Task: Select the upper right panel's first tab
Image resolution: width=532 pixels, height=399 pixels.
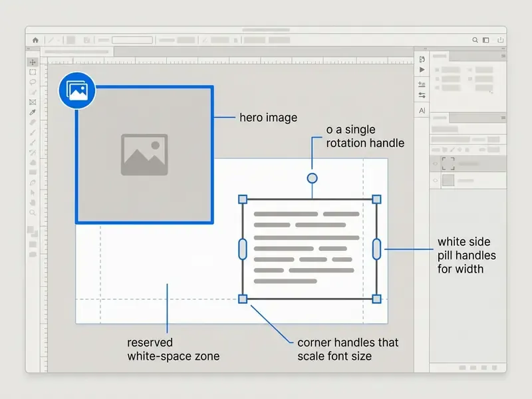Action: (x=440, y=56)
